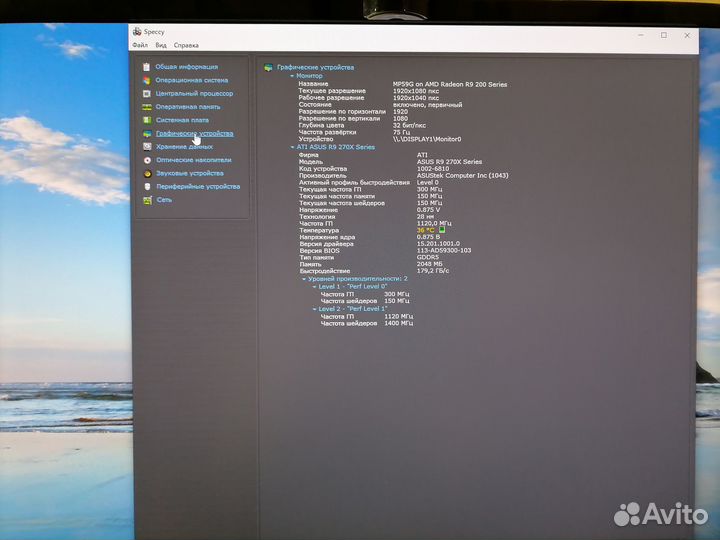Open the Звуковые устройства section
The height and width of the screenshot is (540, 720).
[190, 173]
